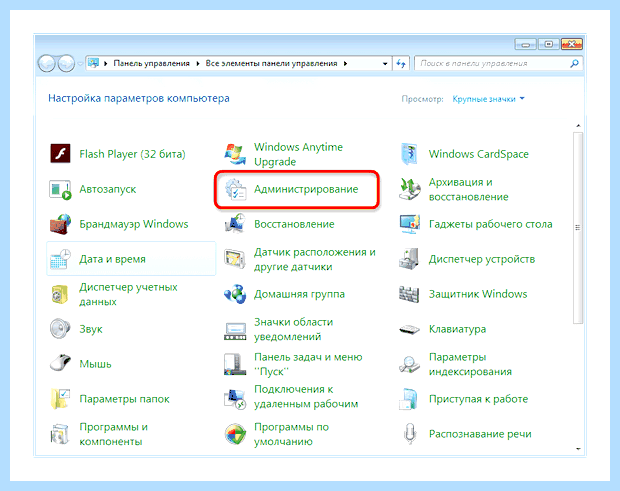Refresh the control panel view
Viewport: 620px width, 491px height.
click(x=401, y=64)
